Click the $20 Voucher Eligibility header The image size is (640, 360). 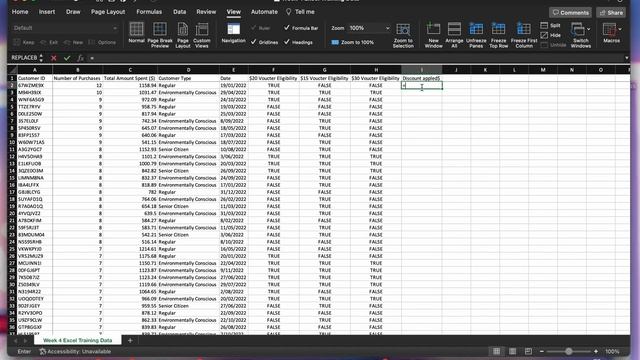[273, 78]
